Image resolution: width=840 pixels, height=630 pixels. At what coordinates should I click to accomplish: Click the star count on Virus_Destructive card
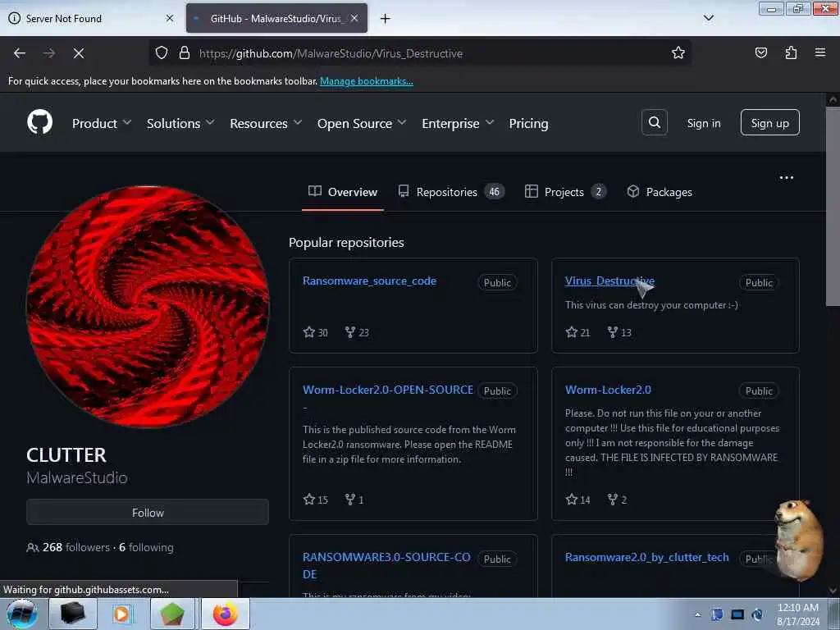[577, 332]
